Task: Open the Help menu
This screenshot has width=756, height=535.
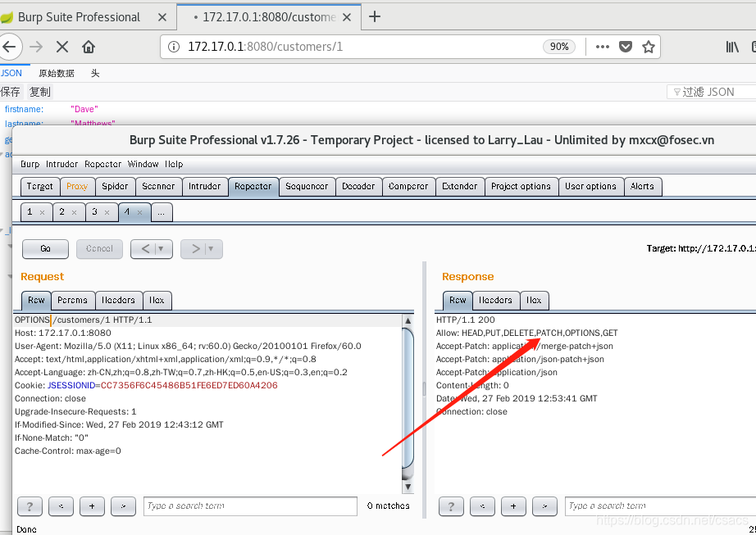Action: 174,164
